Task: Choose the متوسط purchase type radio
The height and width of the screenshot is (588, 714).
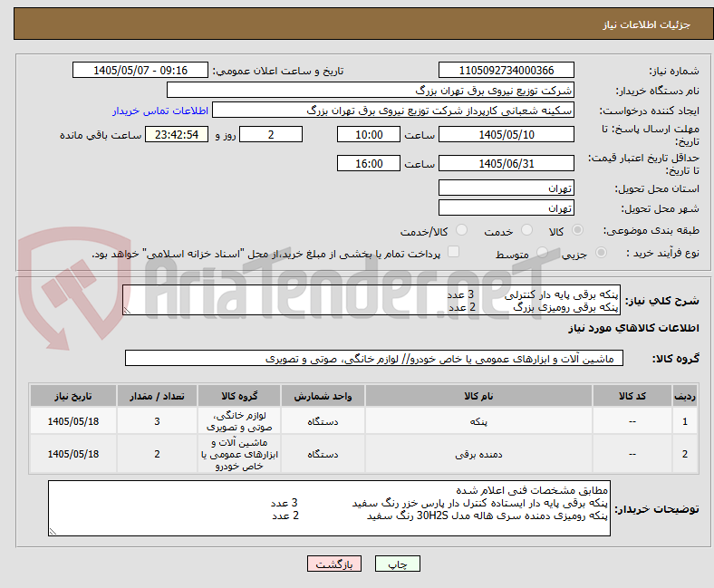Action: click(542, 253)
